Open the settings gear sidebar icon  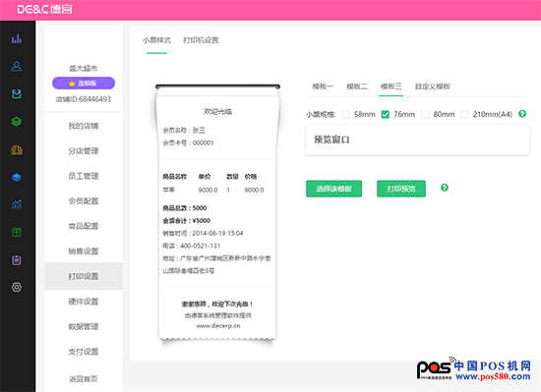(x=16, y=287)
